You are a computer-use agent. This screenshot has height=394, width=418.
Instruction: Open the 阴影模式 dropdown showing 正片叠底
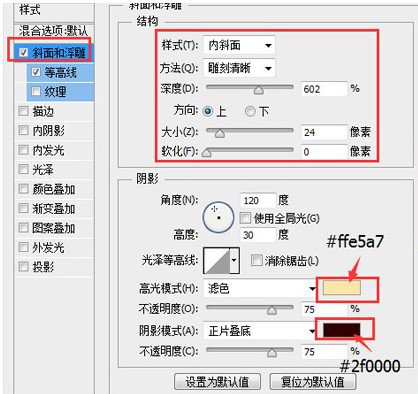pos(260,331)
